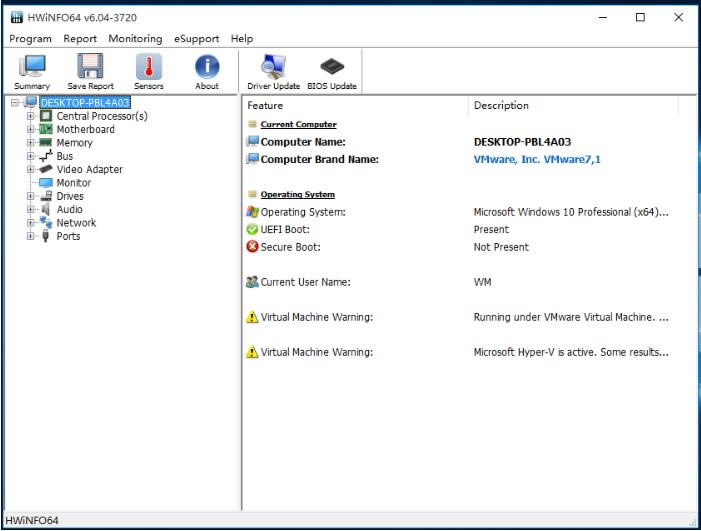
Task: Expand the Bus node
Action: (30, 156)
